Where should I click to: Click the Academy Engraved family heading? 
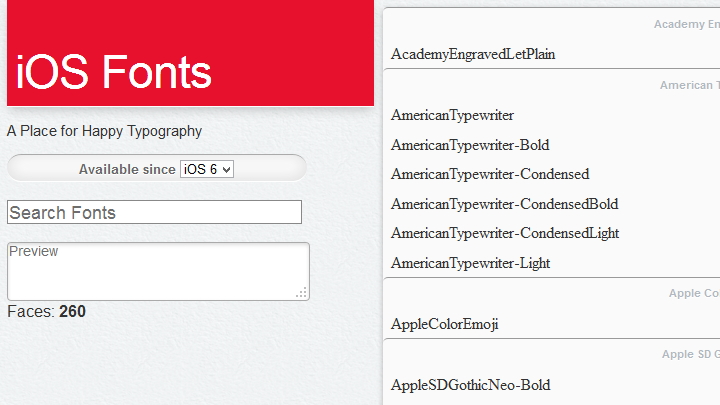pyautogui.click(x=687, y=24)
